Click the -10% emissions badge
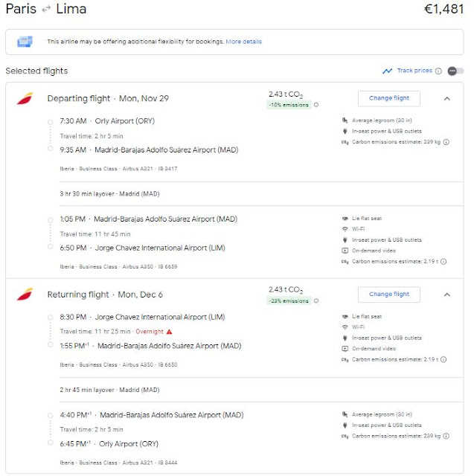The width and height of the screenshot is (474, 476). (289, 105)
